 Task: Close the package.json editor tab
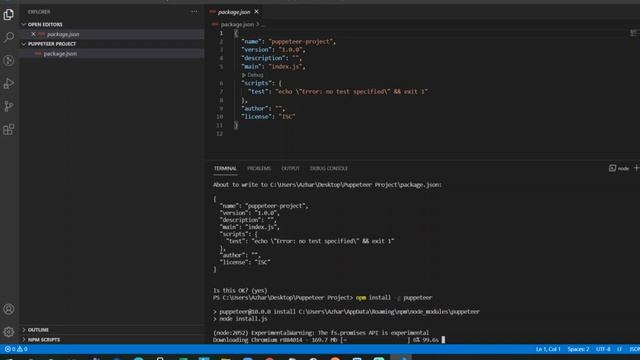coord(256,12)
